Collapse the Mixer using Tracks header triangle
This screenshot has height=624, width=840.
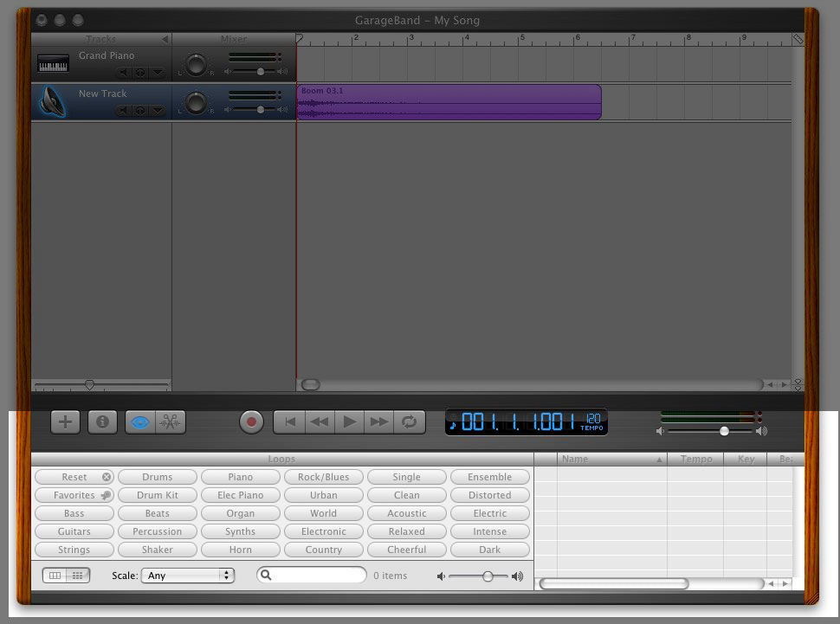(165, 39)
